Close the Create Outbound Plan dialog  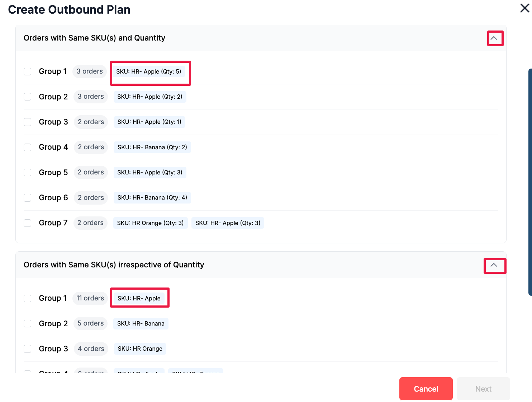point(524,8)
